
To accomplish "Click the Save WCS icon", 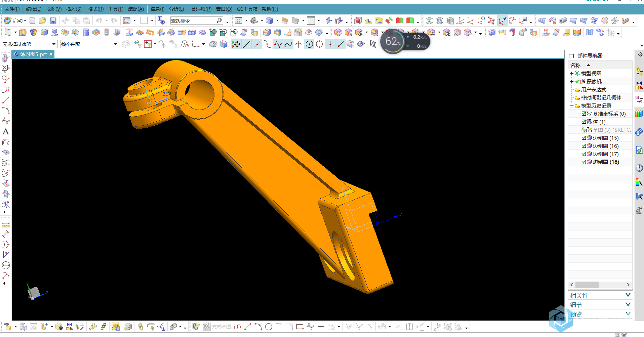I will click(x=523, y=21).
